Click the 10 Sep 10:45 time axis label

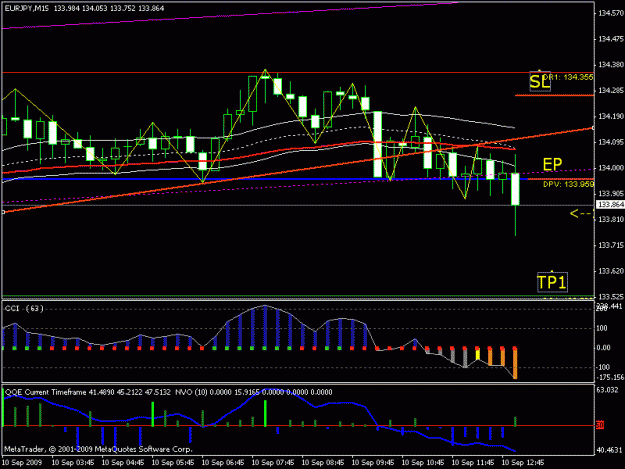pos(423,463)
